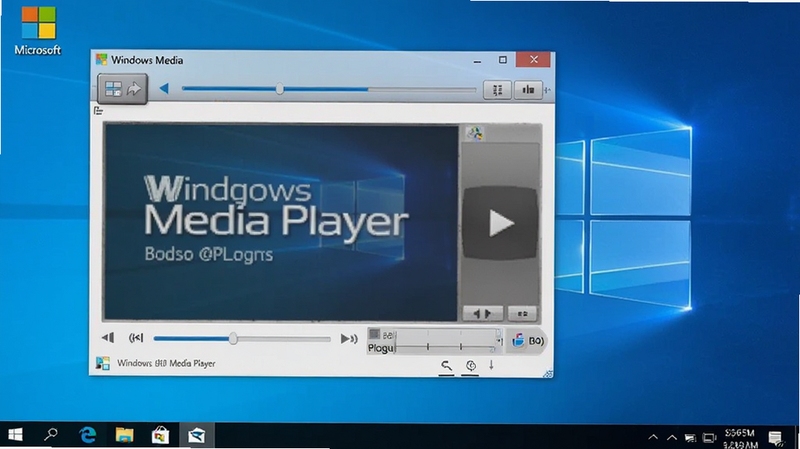800x449 pixels.
Task: Open the Microsoft Store taskbar icon
Action: click(x=160, y=435)
